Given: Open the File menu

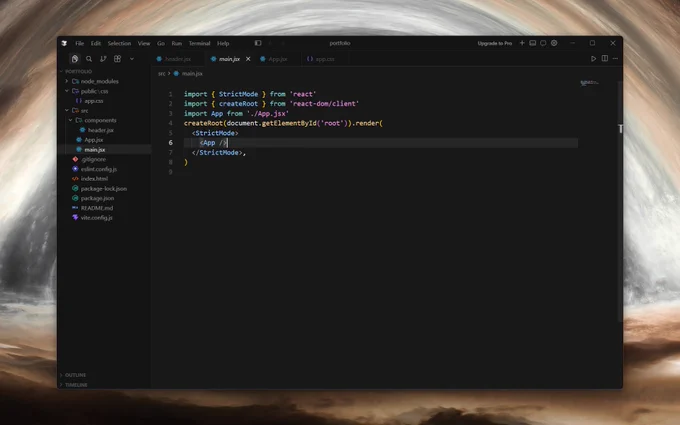Looking at the screenshot, I should click(x=79, y=43).
